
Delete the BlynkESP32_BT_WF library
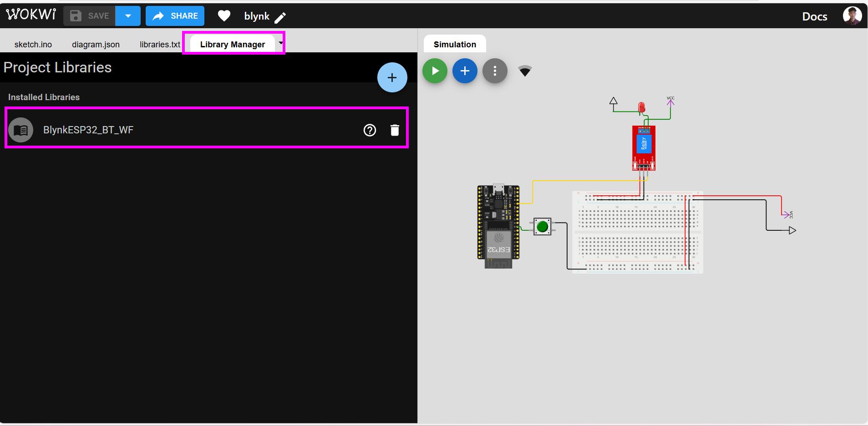(x=395, y=130)
